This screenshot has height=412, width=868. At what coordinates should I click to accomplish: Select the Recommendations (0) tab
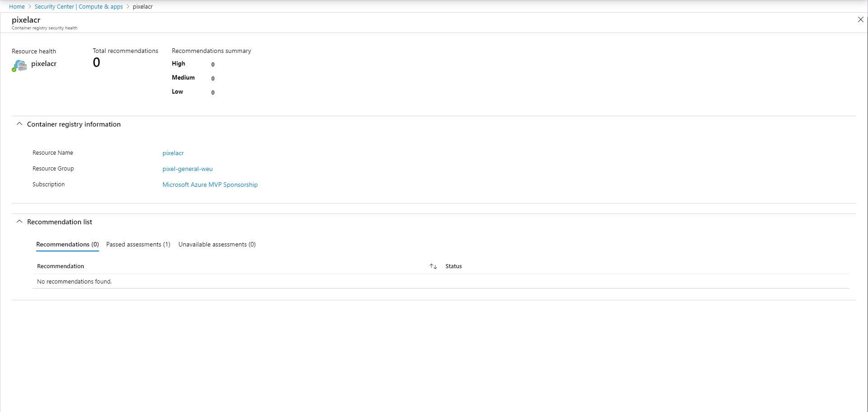67,244
